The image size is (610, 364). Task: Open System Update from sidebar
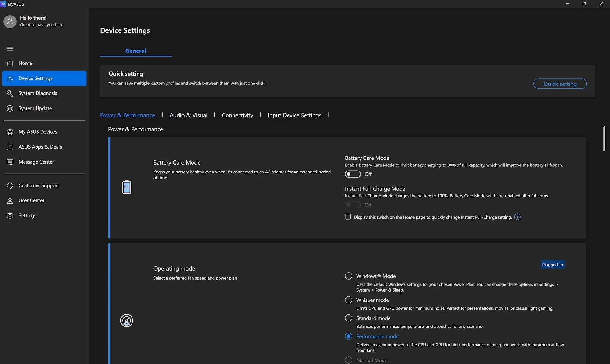44,108
